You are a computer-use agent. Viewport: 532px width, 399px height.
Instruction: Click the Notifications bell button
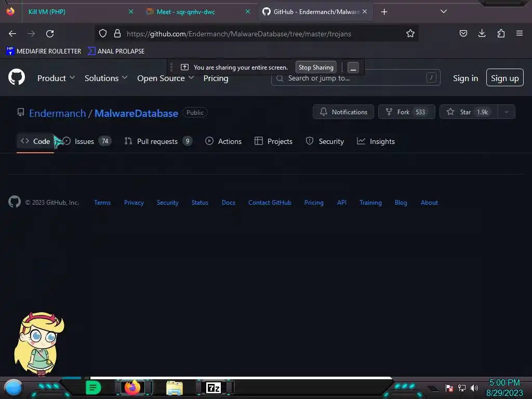coord(343,112)
